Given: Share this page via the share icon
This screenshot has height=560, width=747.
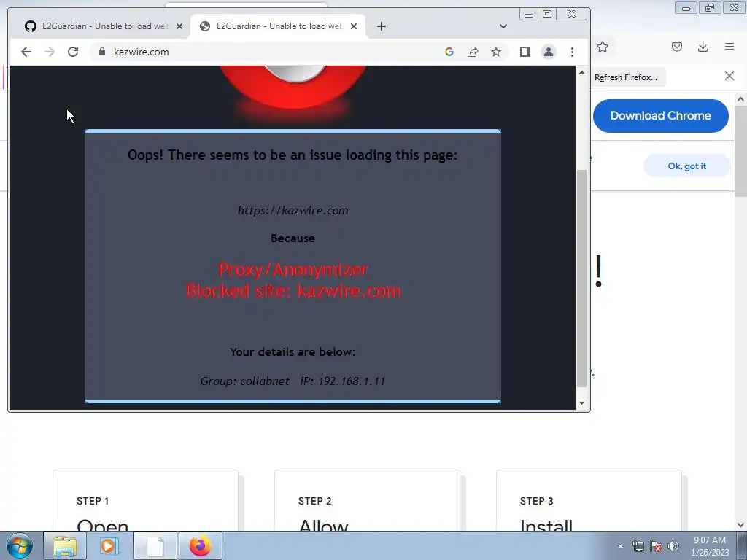Looking at the screenshot, I should pos(473,52).
